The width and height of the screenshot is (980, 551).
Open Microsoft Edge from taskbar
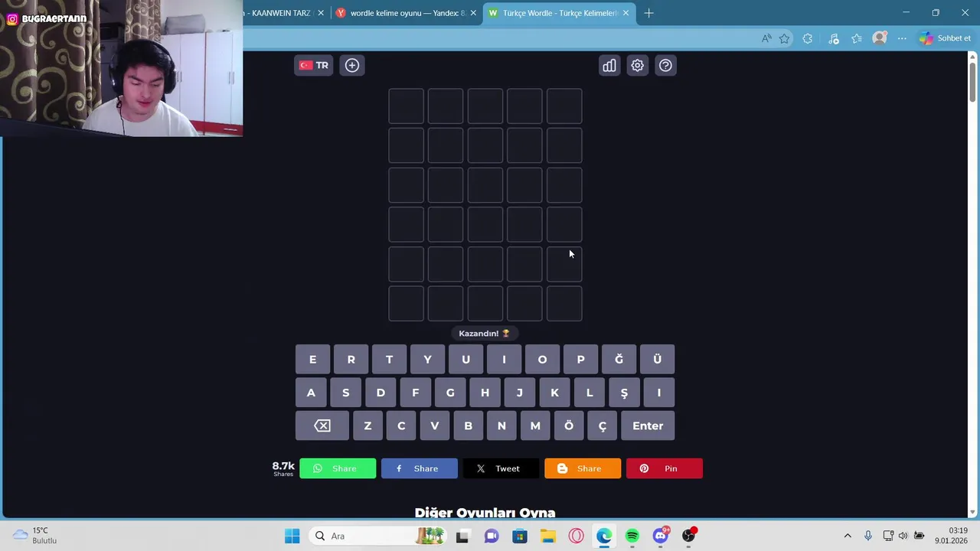pos(604,536)
